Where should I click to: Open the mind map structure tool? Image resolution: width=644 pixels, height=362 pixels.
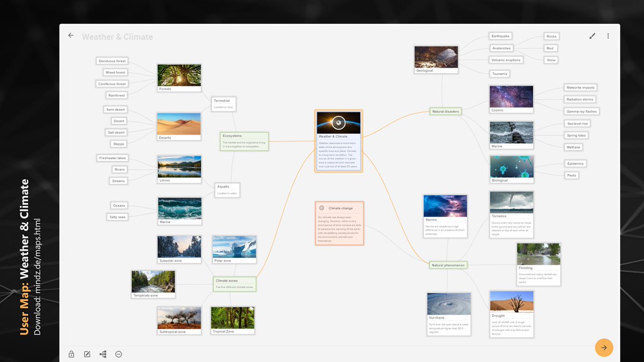[103, 354]
